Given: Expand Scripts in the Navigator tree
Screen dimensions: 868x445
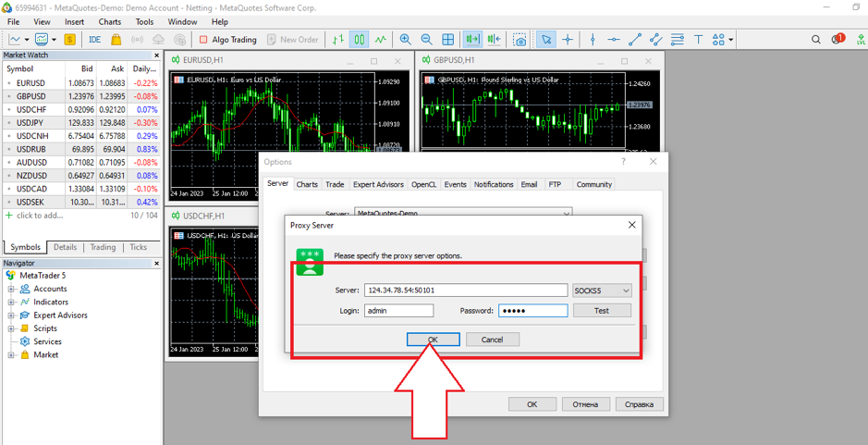Looking at the screenshot, I should click(x=10, y=328).
